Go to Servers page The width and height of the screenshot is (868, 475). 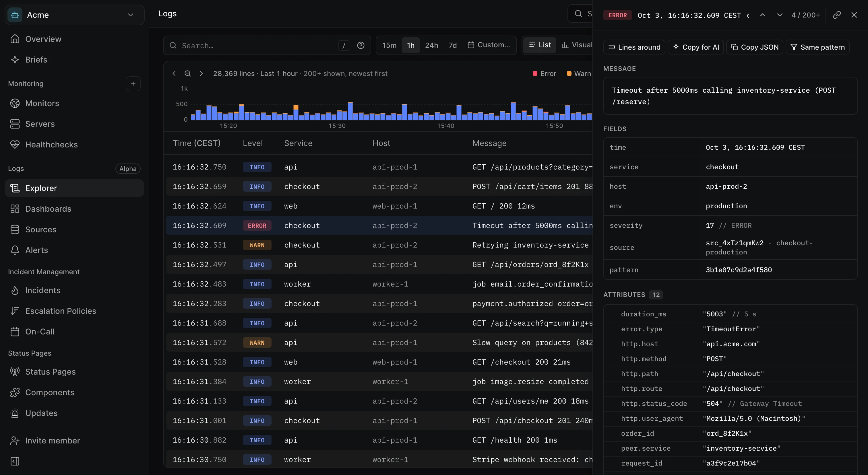(x=74, y=124)
